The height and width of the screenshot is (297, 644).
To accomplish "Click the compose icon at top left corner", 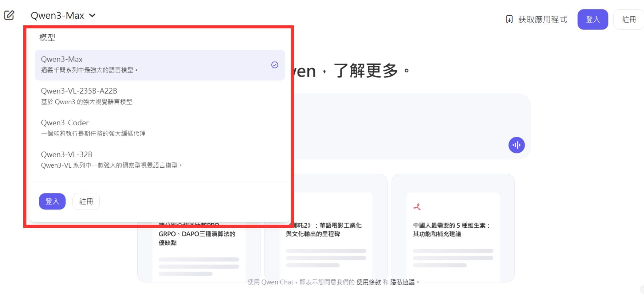I will [9, 15].
